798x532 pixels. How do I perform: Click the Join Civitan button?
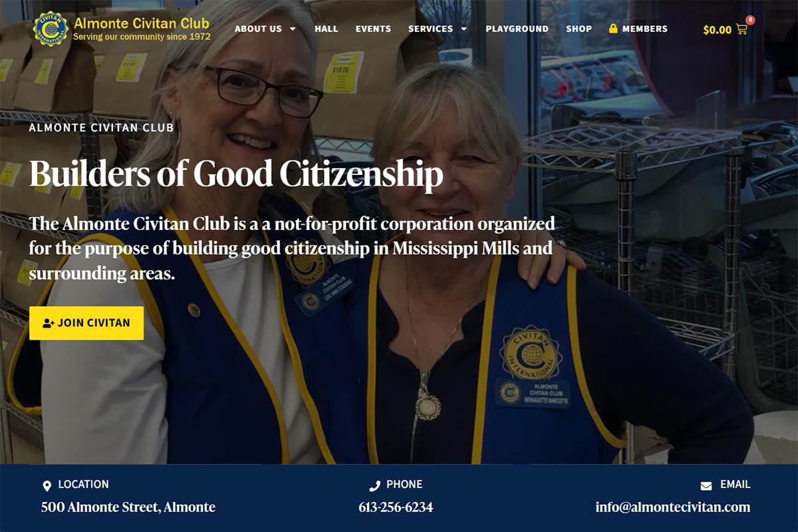pyautogui.click(x=86, y=323)
